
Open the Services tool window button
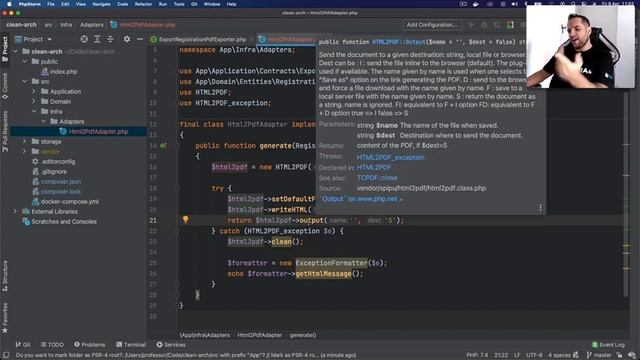pyautogui.click(x=171, y=345)
